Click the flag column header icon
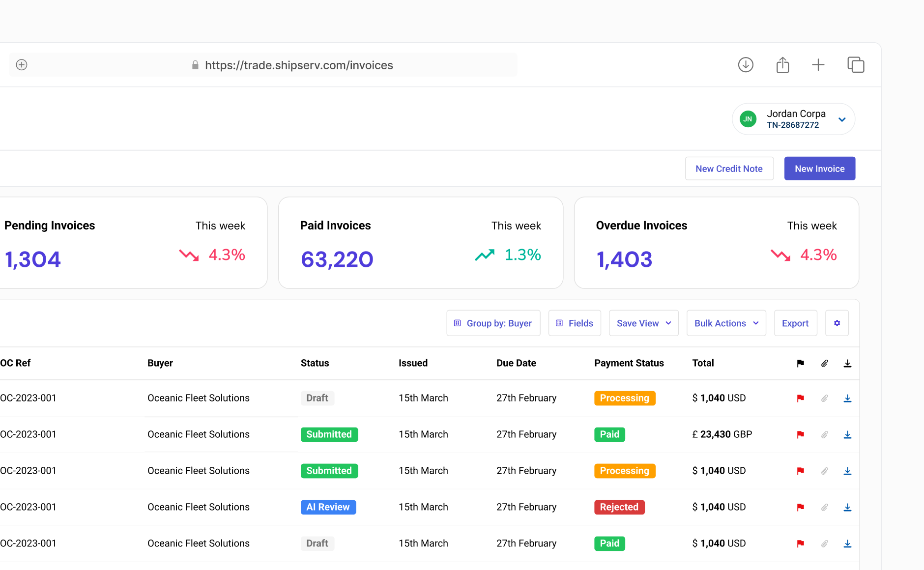 tap(801, 363)
